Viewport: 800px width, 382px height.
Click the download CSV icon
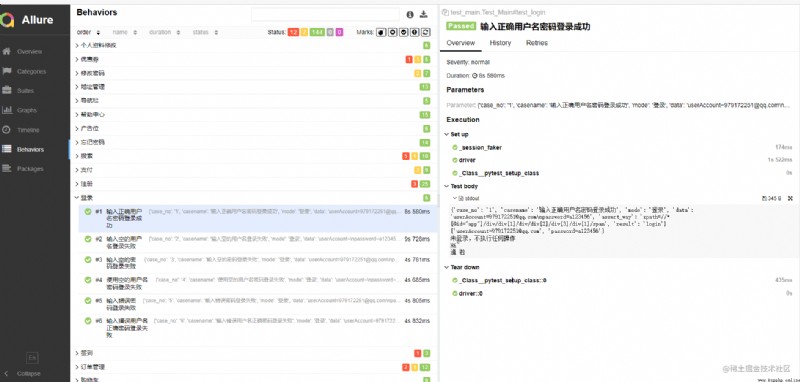point(423,14)
